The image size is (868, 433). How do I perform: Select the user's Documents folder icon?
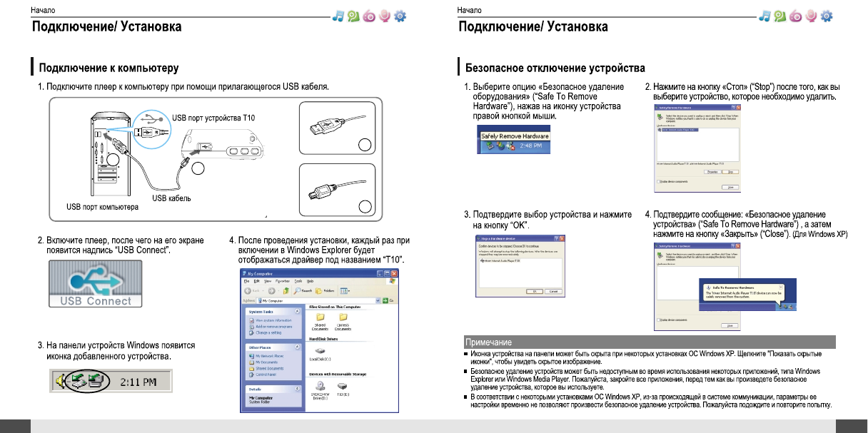[343, 317]
